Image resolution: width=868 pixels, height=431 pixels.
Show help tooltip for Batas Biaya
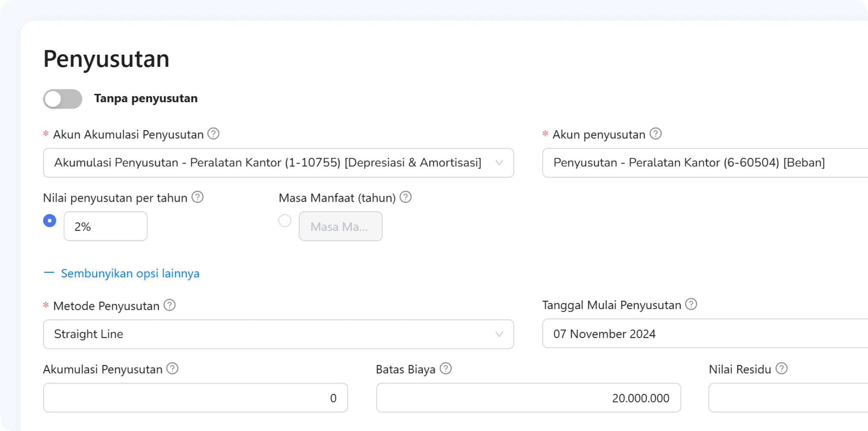(x=446, y=369)
